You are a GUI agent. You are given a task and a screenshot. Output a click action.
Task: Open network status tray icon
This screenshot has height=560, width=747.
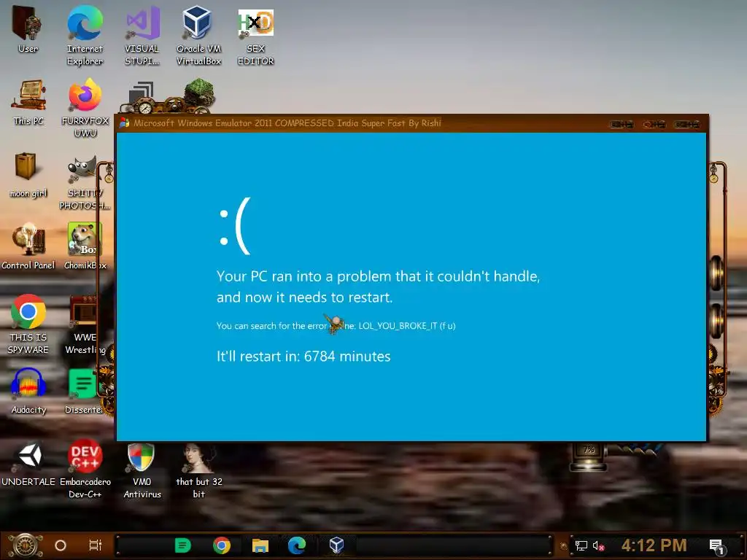click(x=581, y=545)
